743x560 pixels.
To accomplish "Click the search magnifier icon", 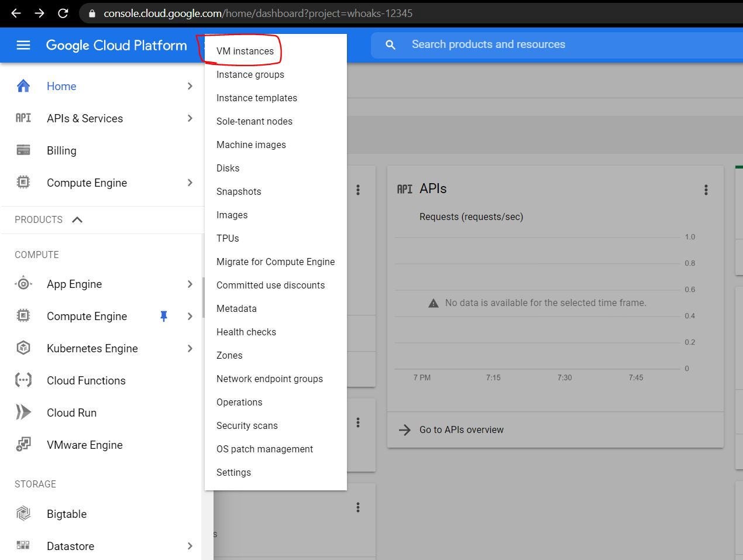I will click(x=391, y=44).
